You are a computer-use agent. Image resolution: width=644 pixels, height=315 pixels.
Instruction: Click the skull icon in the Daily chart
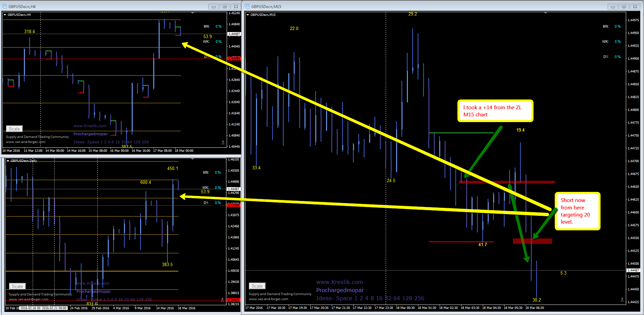tap(222, 300)
